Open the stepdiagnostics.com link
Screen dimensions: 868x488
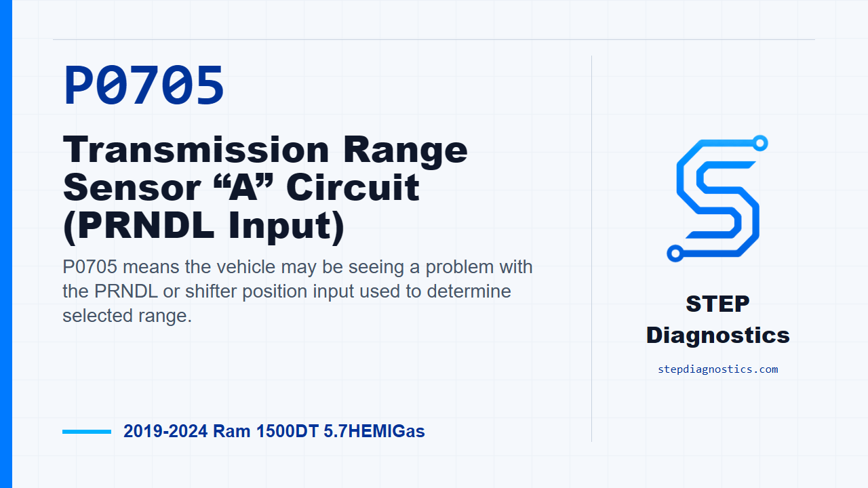pyautogui.click(x=717, y=369)
